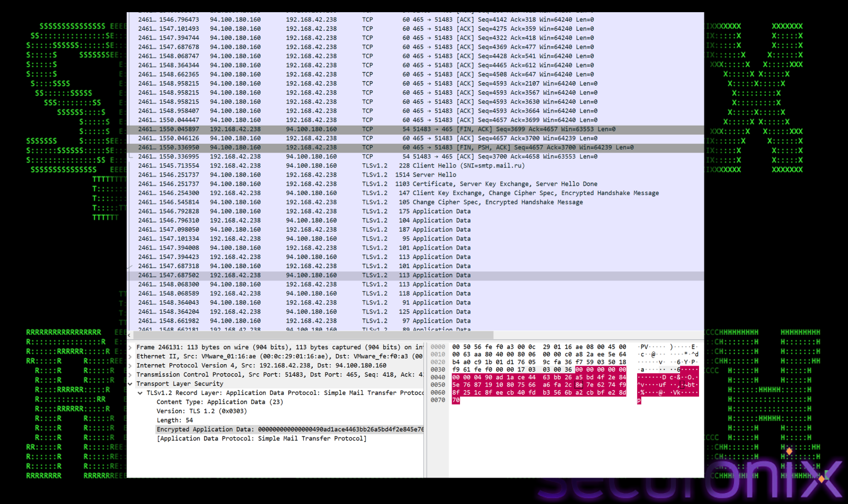The image size is (848, 504).
Task: Select the bracketed Application Data Protocol line
Action: (x=261, y=438)
